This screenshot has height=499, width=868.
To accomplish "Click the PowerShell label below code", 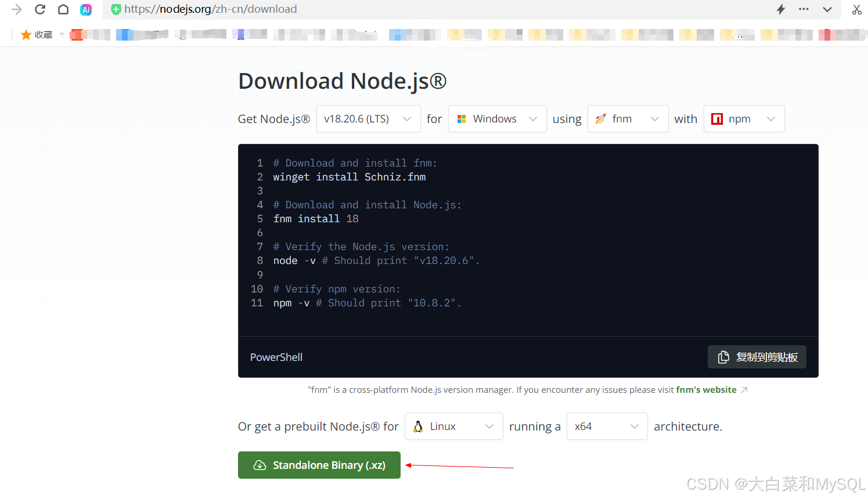I will (276, 357).
